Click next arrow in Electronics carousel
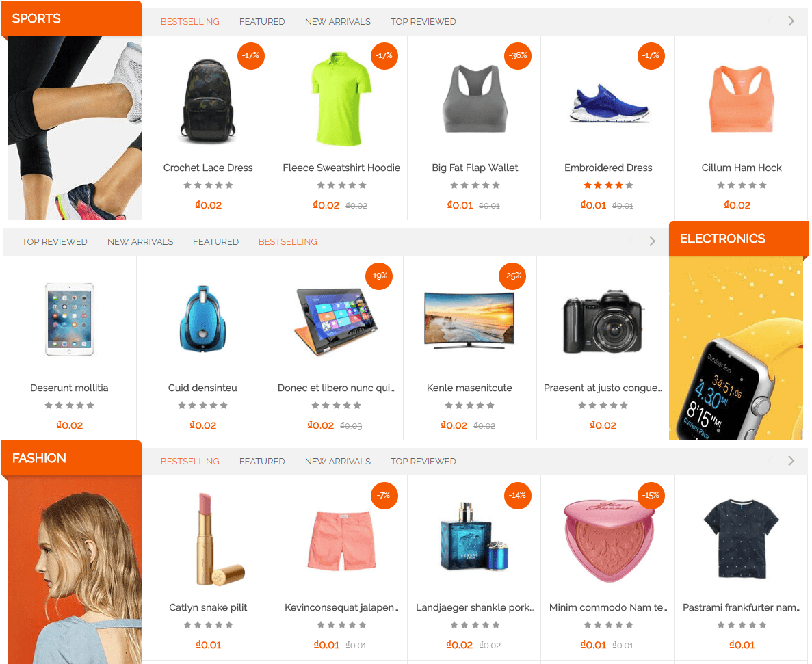The width and height of the screenshot is (812, 664). click(x=652, y=241)
